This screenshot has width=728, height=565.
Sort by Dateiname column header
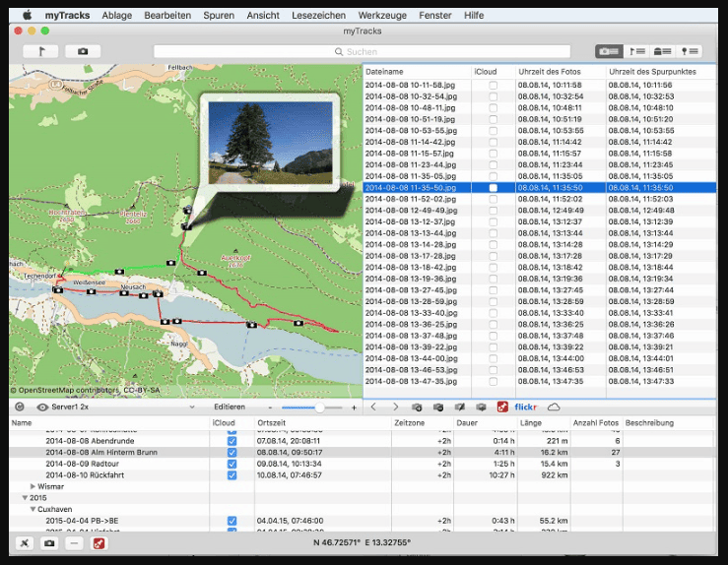[417, 72]
